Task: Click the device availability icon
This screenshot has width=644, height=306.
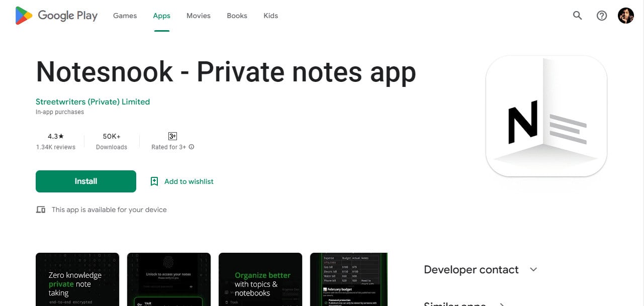Action: [x=41, y=210]
